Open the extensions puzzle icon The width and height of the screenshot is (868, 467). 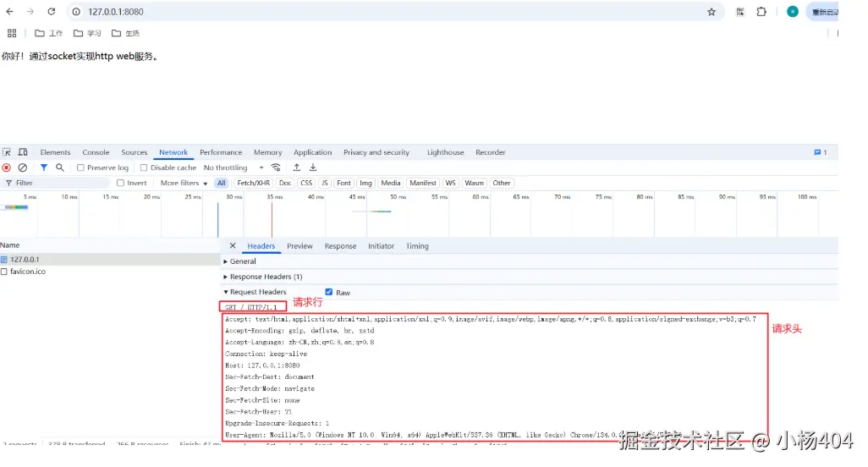[x=761, y=12]
